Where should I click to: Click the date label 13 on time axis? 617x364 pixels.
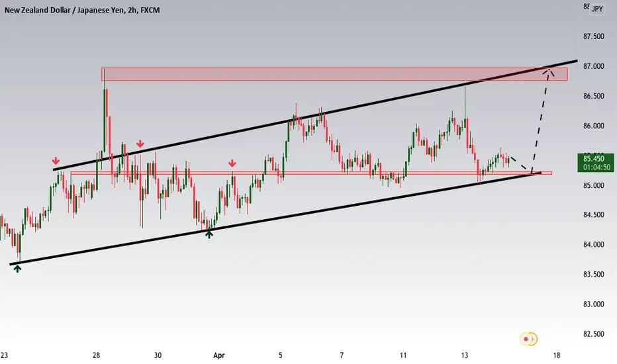pos(464,355)
